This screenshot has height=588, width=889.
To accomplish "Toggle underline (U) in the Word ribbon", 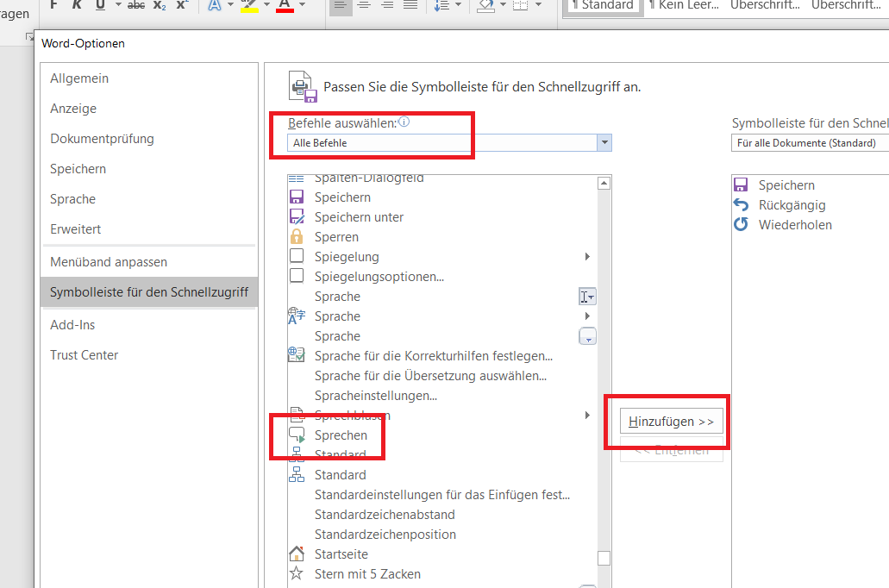I will click(x=100, y=4).
